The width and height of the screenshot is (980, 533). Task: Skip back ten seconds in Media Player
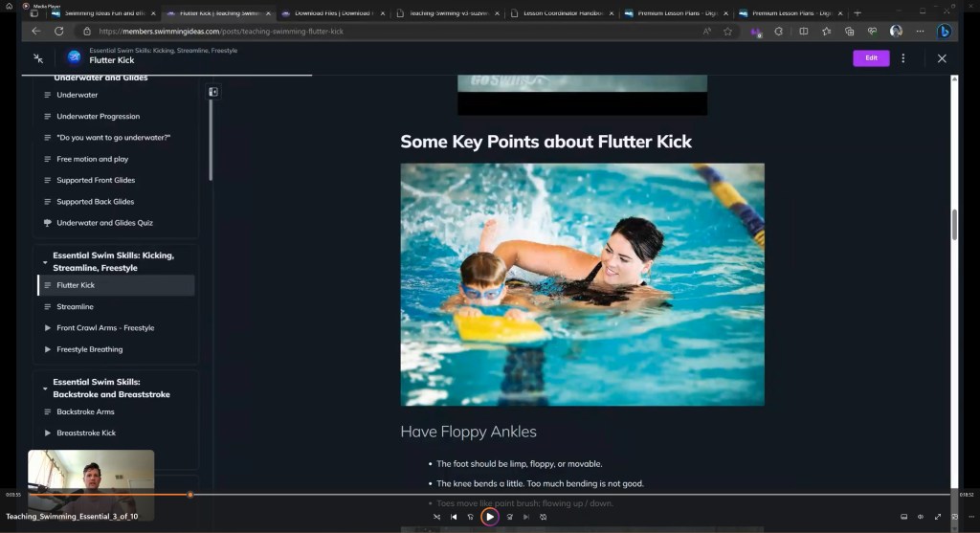tap(471, 517)
